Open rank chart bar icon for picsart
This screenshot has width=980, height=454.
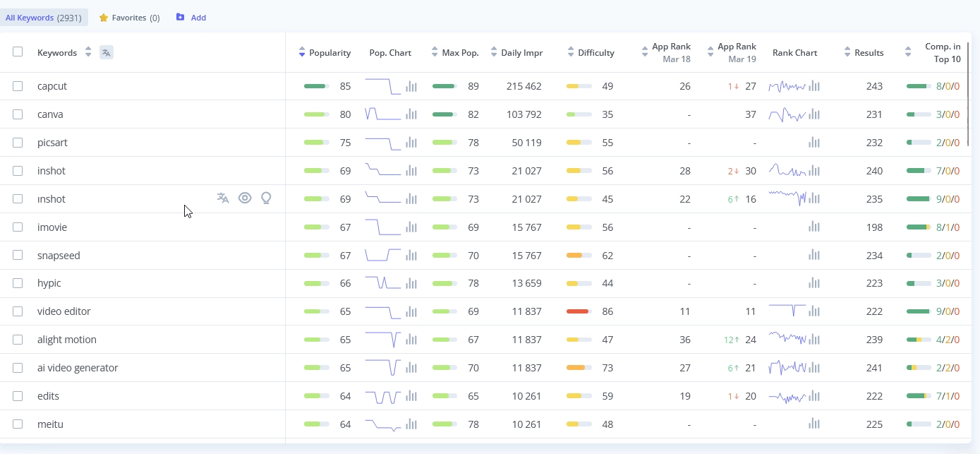click(x=814, y=143)
